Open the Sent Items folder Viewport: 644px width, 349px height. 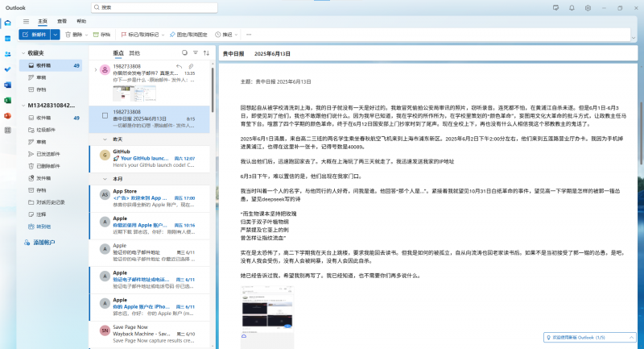coord(47,154)
